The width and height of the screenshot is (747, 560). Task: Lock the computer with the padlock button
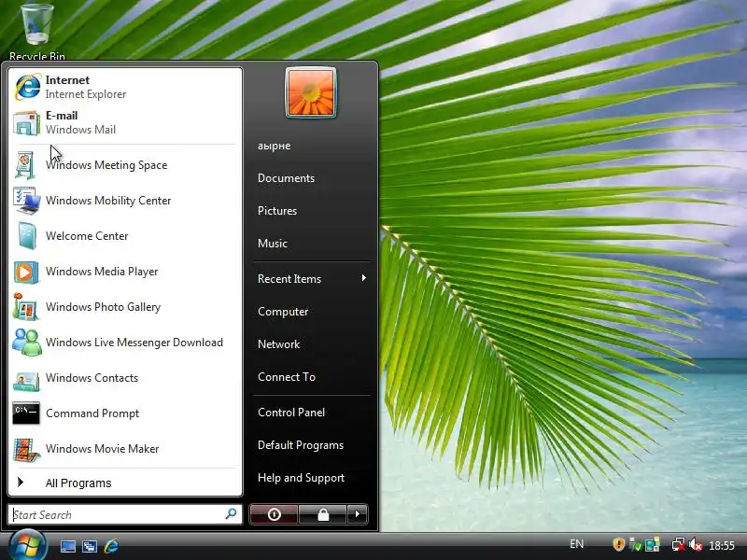click(x=323, y=514)
